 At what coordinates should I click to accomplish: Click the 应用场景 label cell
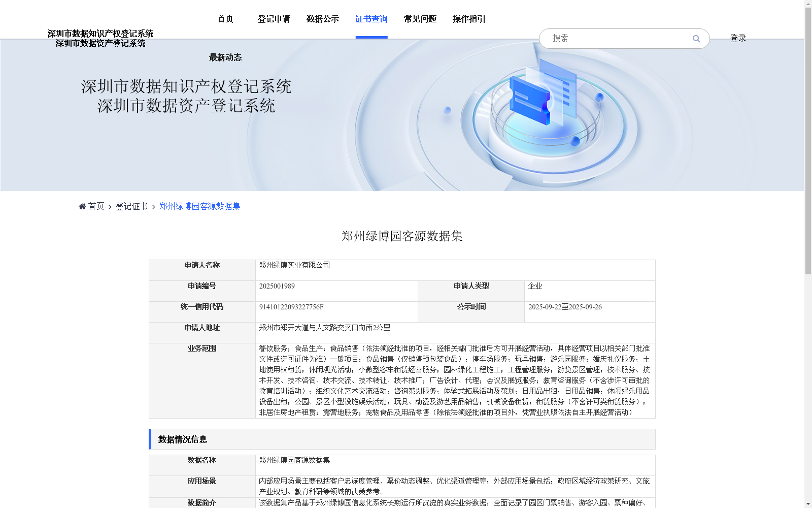(x=202, y=487)
